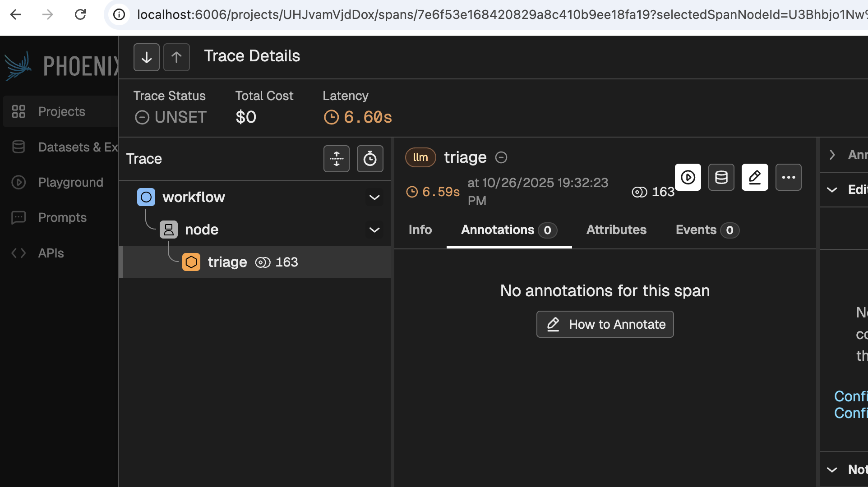Click the next span down-arrow button
The height and width of the screenshot is (487, 868).
(146, 57)
